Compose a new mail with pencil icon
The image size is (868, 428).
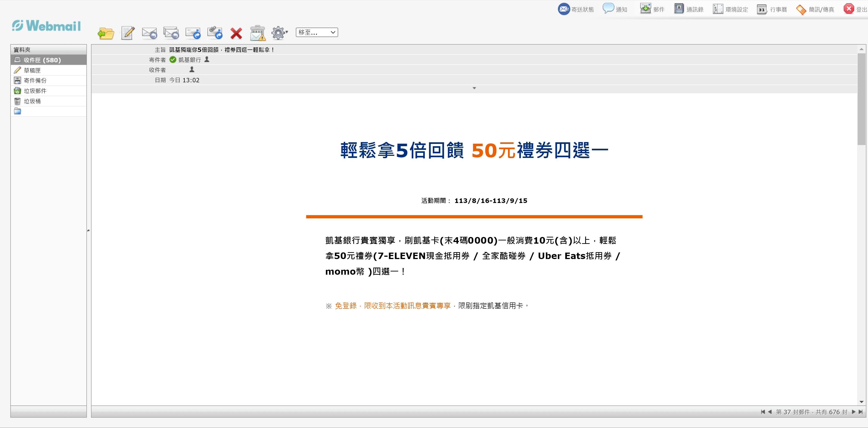pyautogui.click(x=128, y=33)
